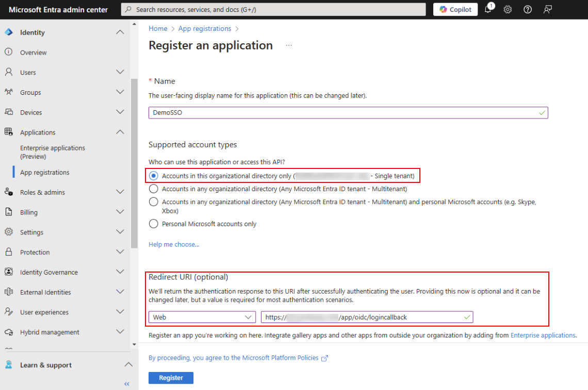
Task: Select multitenant organizational directory radio option
Action: coord(153,189)
